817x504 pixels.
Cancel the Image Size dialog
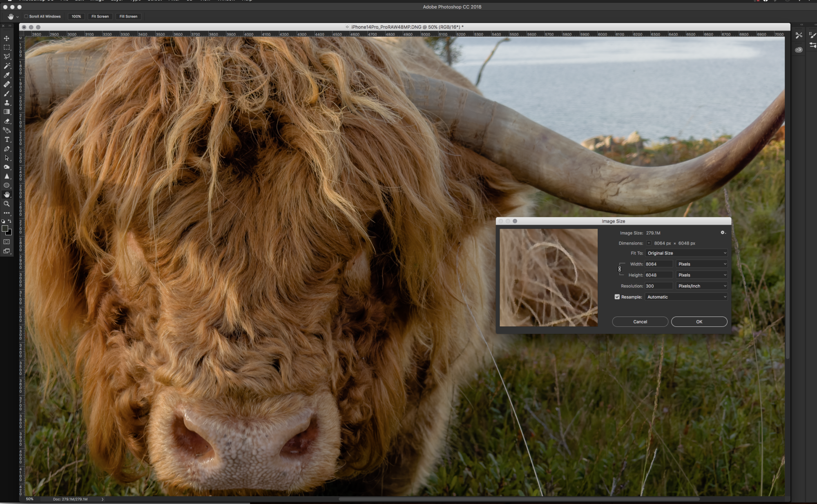click(x=640, y=322)
